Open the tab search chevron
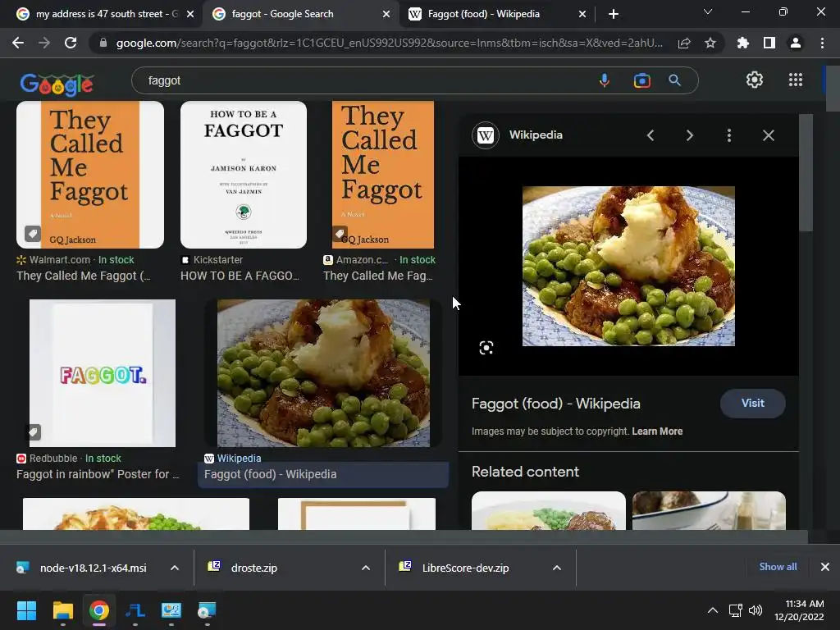This screenshot has width=840, height=630. click(708, 11)
